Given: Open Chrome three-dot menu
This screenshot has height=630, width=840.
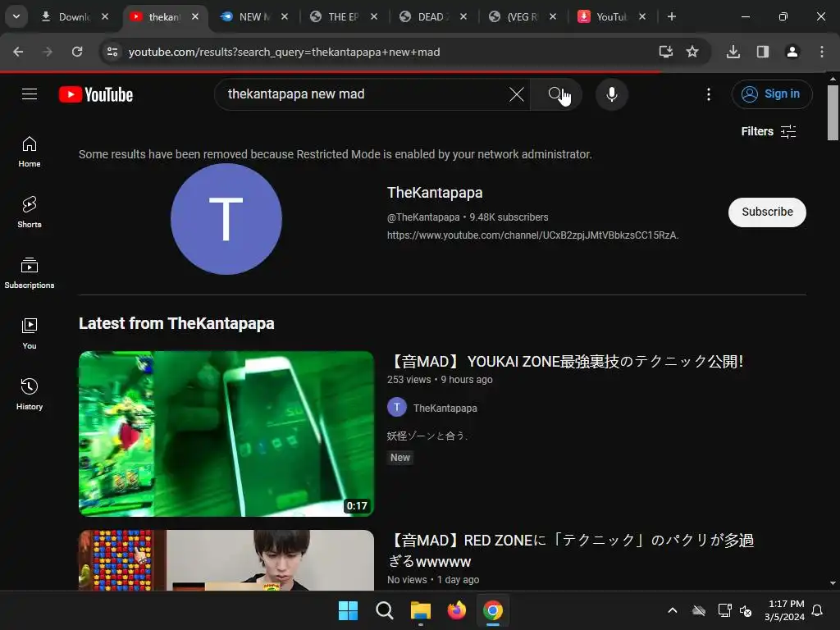Looking at the screenshot, I should 821,52.
